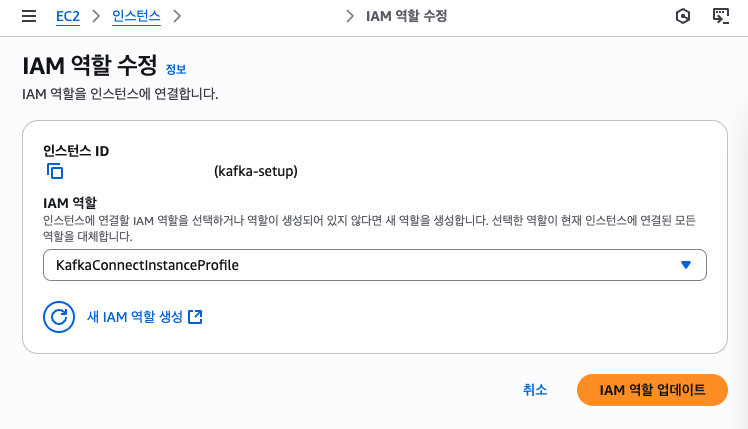Viewport: 748px width, 429px height.
Task: Copy the instance ID with copy icon
Action: 55,171
